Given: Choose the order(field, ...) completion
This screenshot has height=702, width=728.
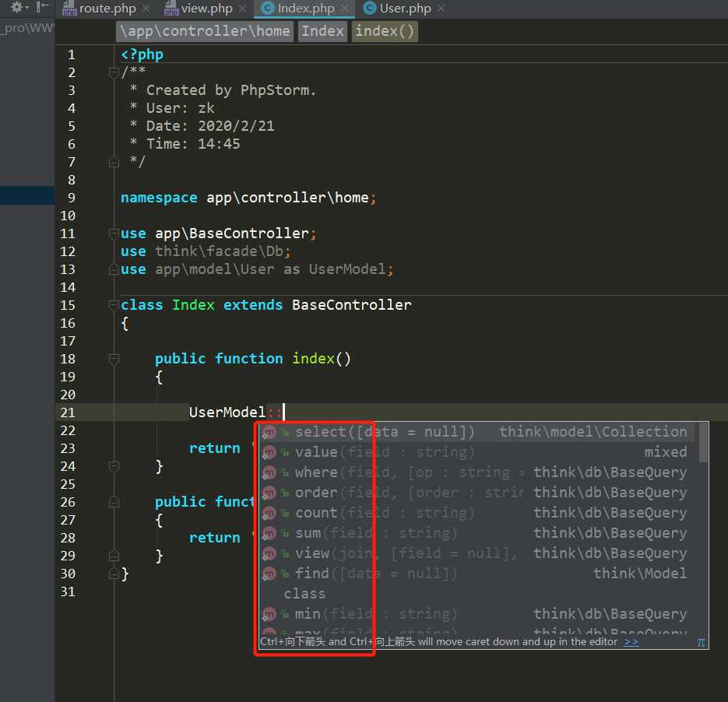Looking at the screenshot, I should point(477,493).
